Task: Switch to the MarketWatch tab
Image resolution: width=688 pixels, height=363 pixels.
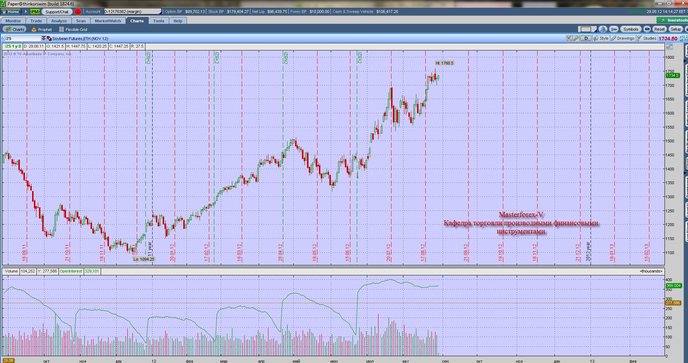Action: pos(108,21)
